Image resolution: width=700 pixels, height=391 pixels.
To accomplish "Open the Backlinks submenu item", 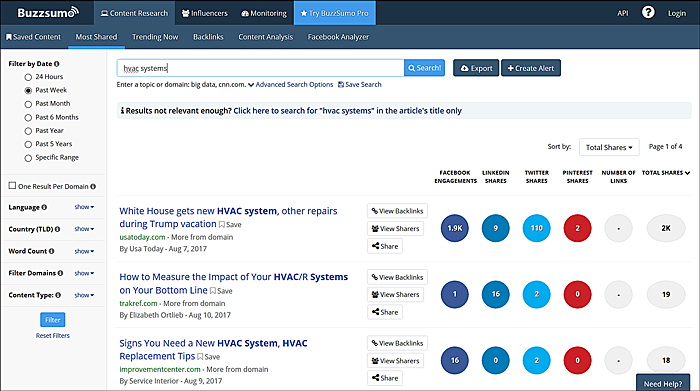I will pos(208,37).
